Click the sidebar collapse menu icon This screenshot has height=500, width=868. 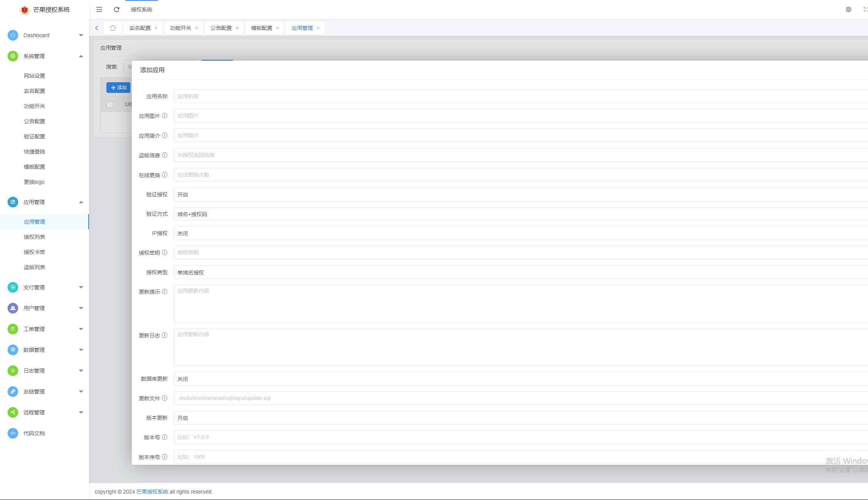pos(99,9)
